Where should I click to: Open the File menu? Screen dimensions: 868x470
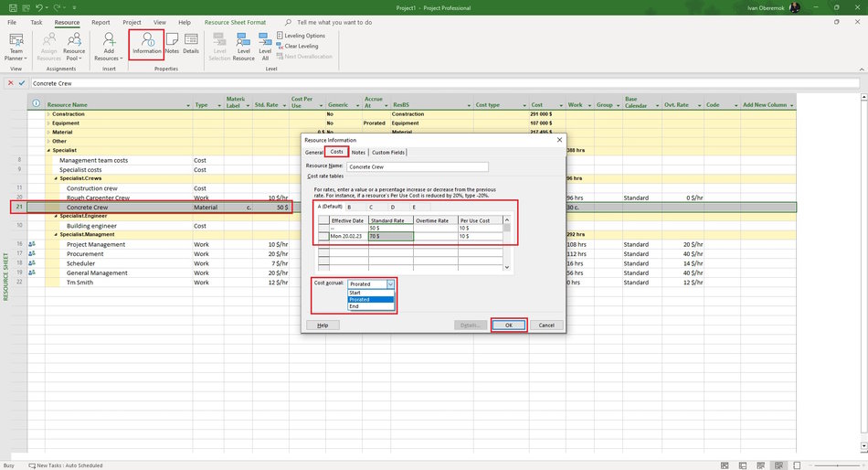pyautogui.click(x=12, y=22)
